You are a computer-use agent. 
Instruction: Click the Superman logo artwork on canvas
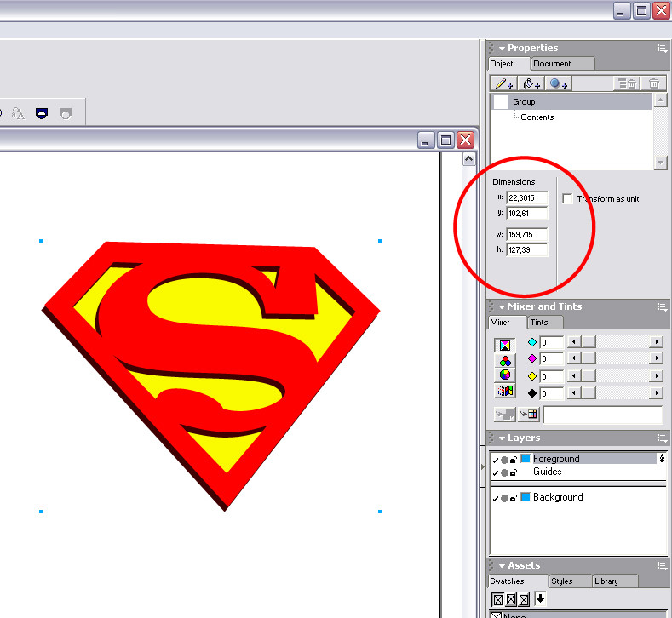pyautogui.click(x=210, y=376)
